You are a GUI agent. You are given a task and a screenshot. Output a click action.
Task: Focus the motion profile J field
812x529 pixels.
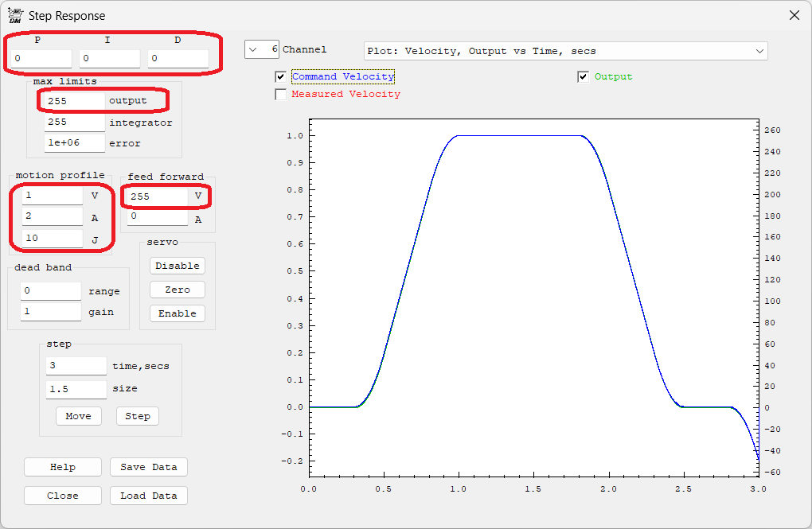[x=52, y=239]
